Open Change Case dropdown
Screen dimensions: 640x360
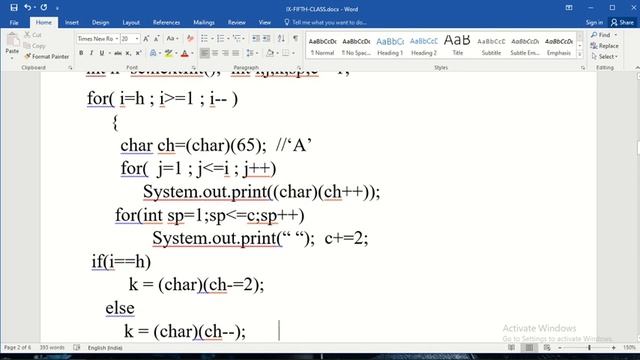[173, 38]
